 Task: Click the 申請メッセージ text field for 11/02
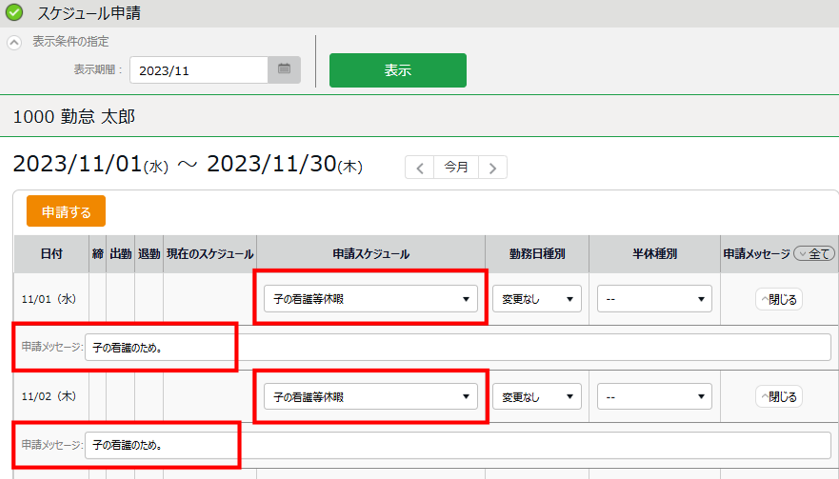pyautogui.click(x=457, y=445)
